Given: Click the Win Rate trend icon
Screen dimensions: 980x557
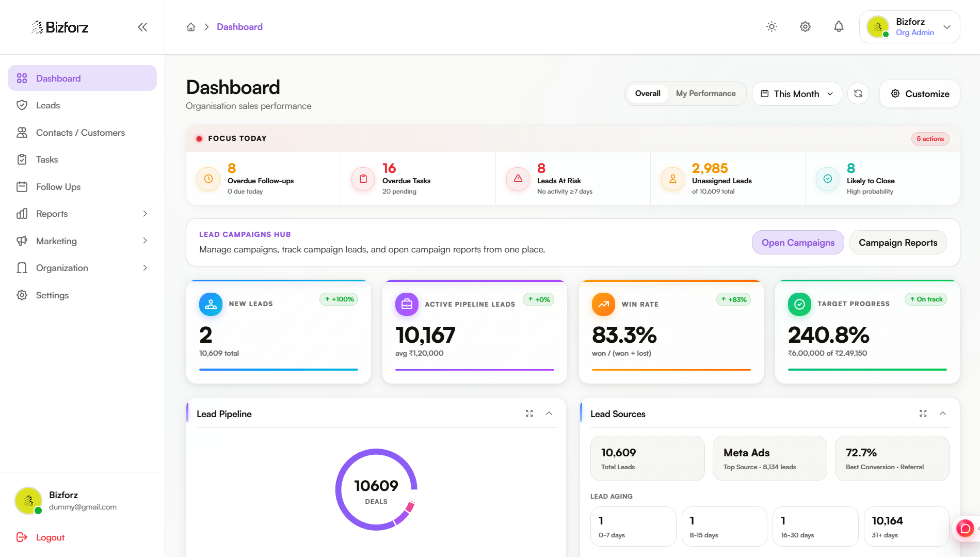Looking at the screenshot, I should pyautogui.click(x=603, y=305).
